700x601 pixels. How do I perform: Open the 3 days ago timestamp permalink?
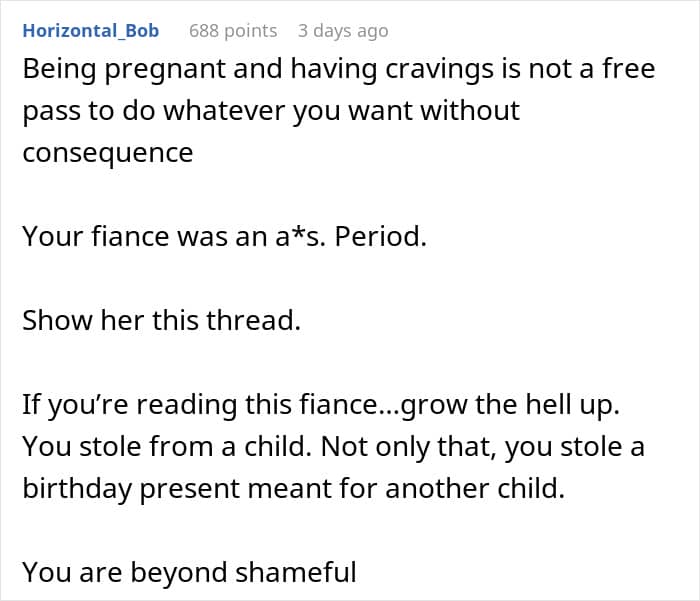pos(343,31)
